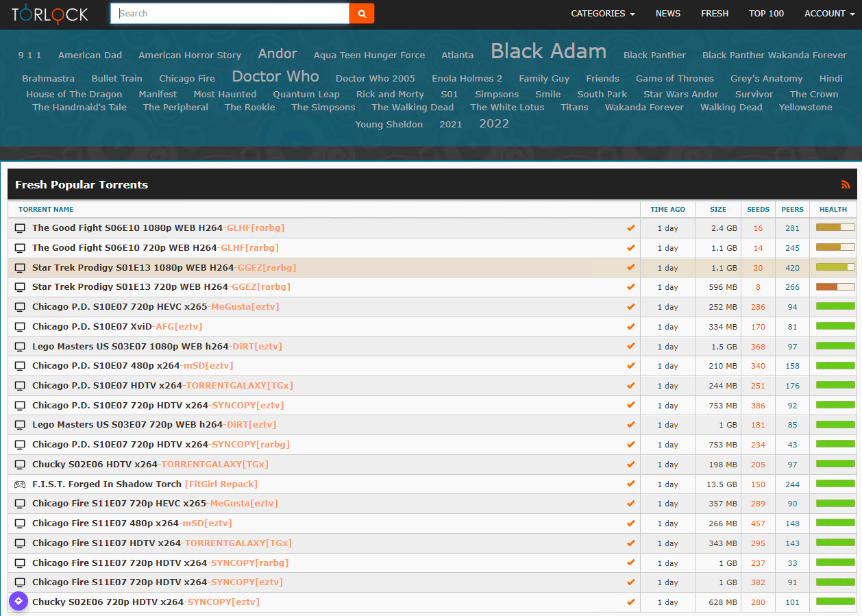
Task: Click verified checkmark for Chicago P.D. XviD
Action: pos(630,326)
